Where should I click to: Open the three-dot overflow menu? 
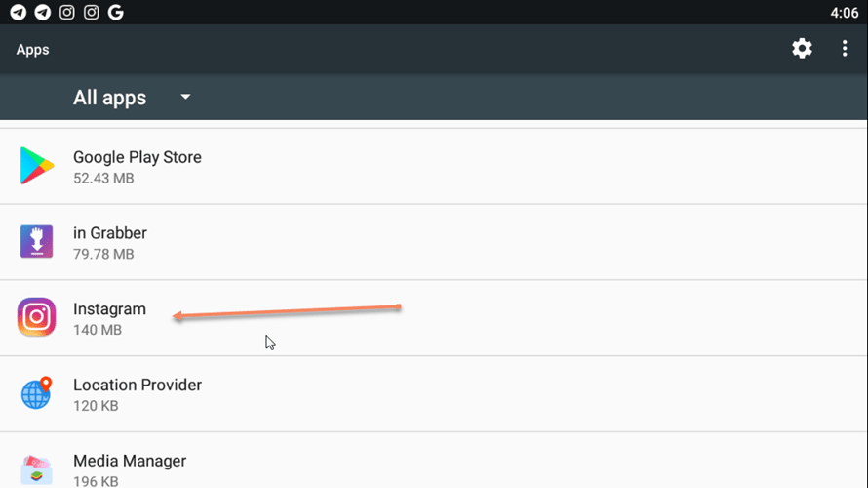pos(845,49)
